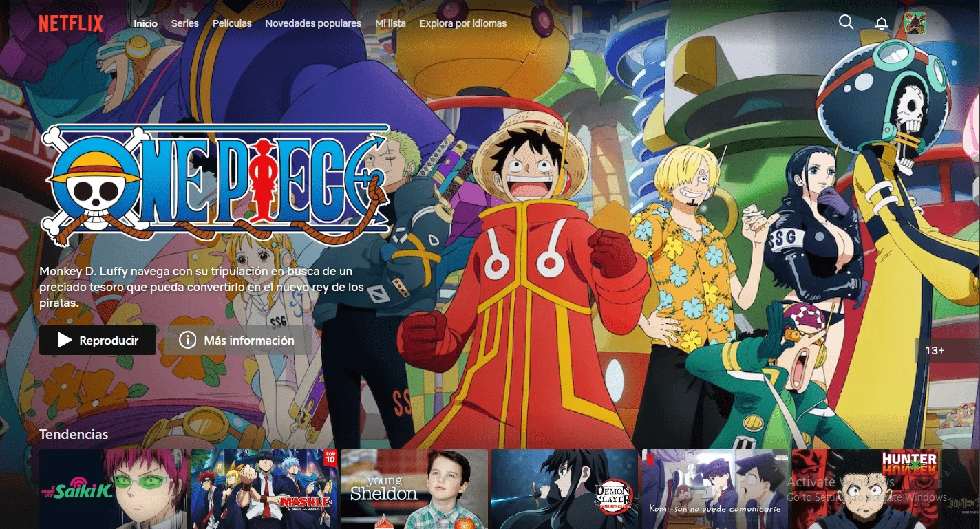Open the Películas section

coord(232,23)
